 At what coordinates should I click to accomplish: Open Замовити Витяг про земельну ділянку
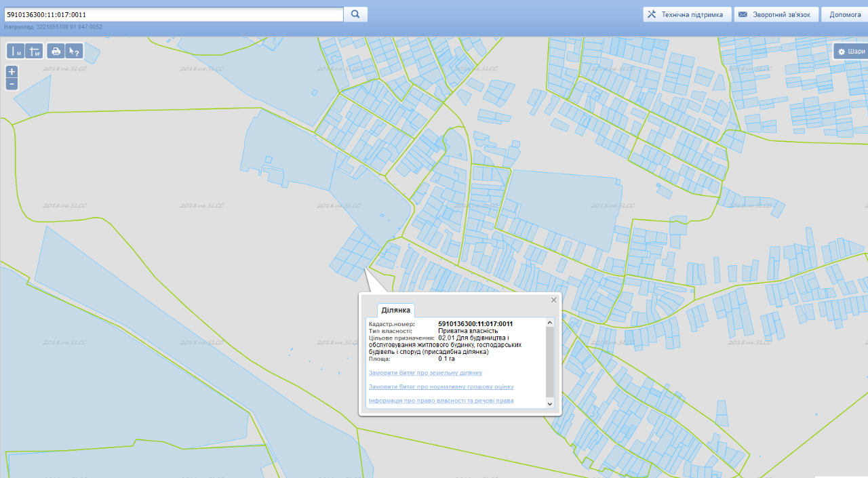pos(425,373)
